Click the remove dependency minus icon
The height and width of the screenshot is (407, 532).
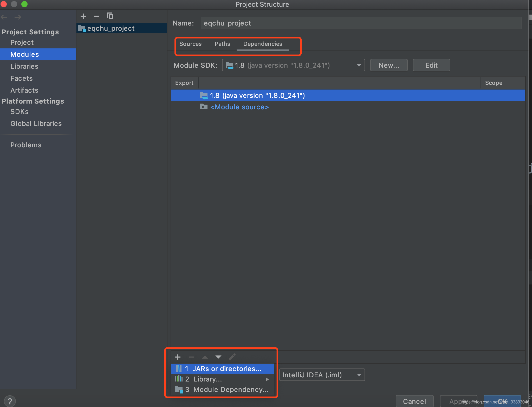(191, 357)
